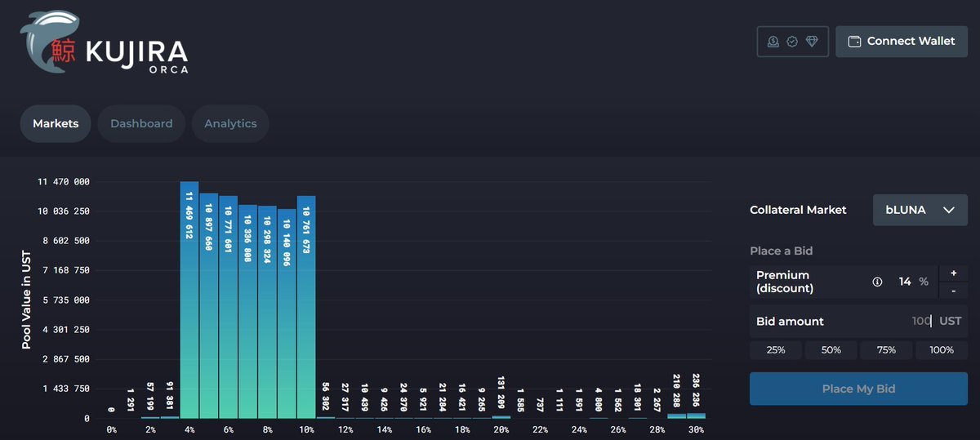Click the diamond gem icon

[x=812, y=42]
